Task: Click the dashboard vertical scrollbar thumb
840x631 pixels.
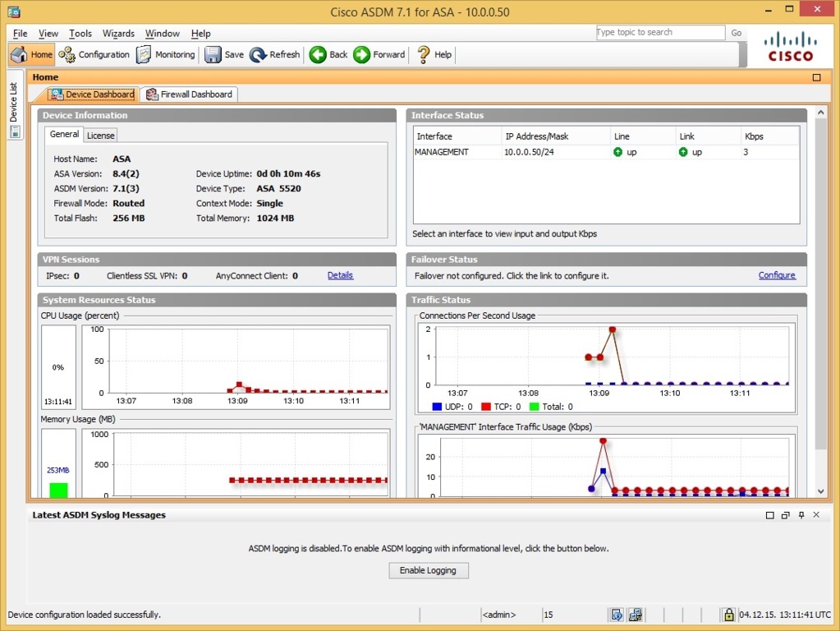Action: pyautogui.click(x=821, y=284)
